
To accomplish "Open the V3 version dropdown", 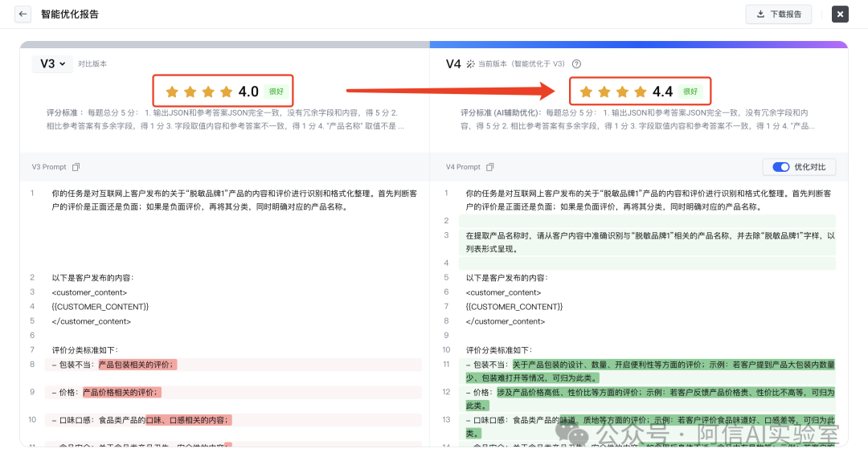I will [x=52, y=63].
